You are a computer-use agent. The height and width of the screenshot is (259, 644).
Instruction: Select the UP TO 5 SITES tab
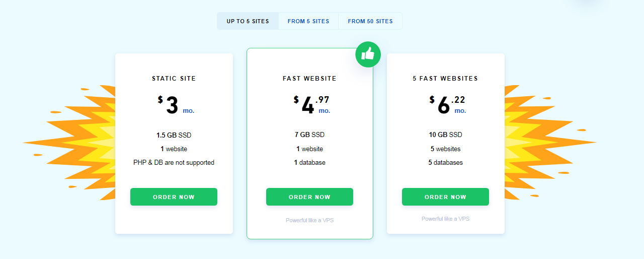[248, 21]
